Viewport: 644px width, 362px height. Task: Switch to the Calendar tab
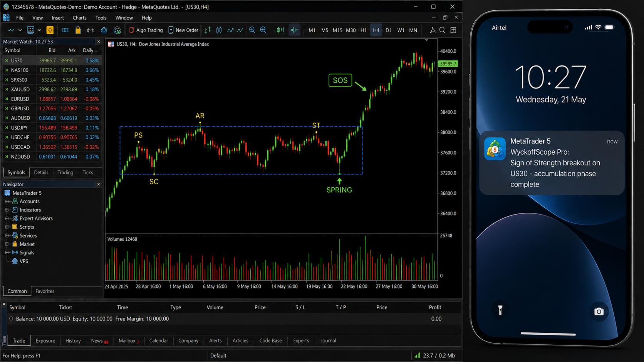[158, 340]
